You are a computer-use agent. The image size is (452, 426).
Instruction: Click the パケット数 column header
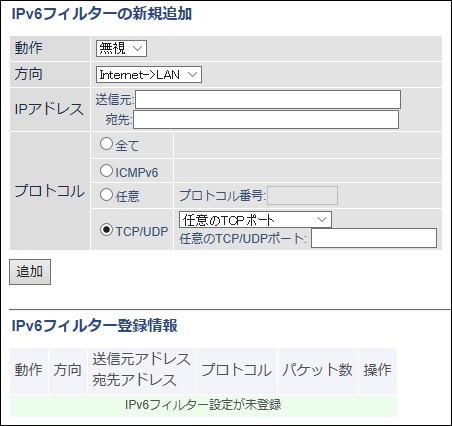(318, 371)
